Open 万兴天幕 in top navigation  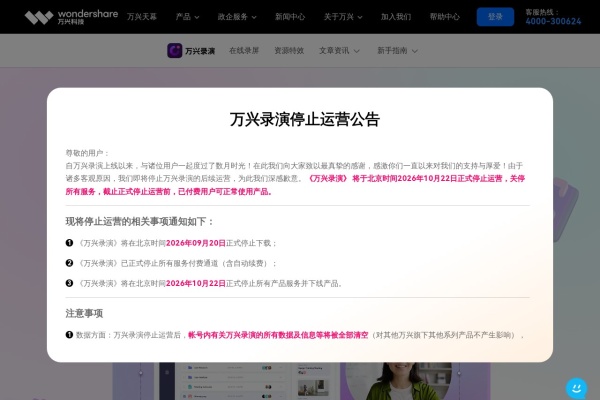click(x=142, y=17)
